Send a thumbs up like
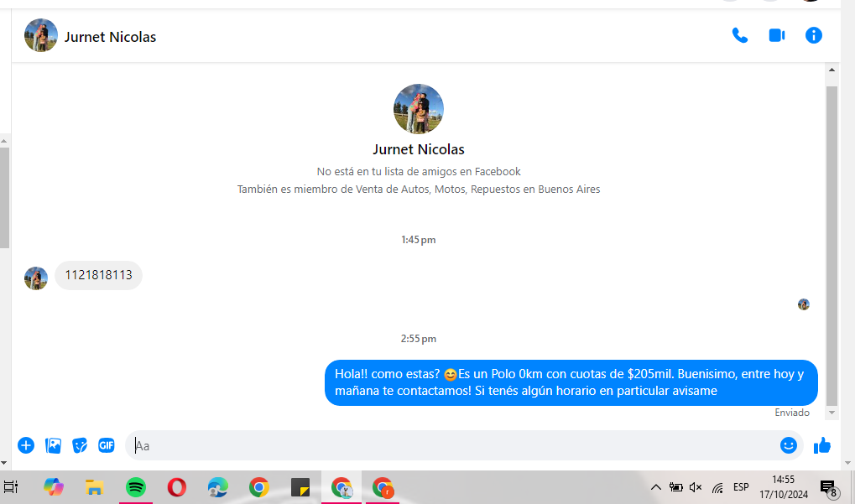The image size is (855, 504). click(x=822, y=445)
